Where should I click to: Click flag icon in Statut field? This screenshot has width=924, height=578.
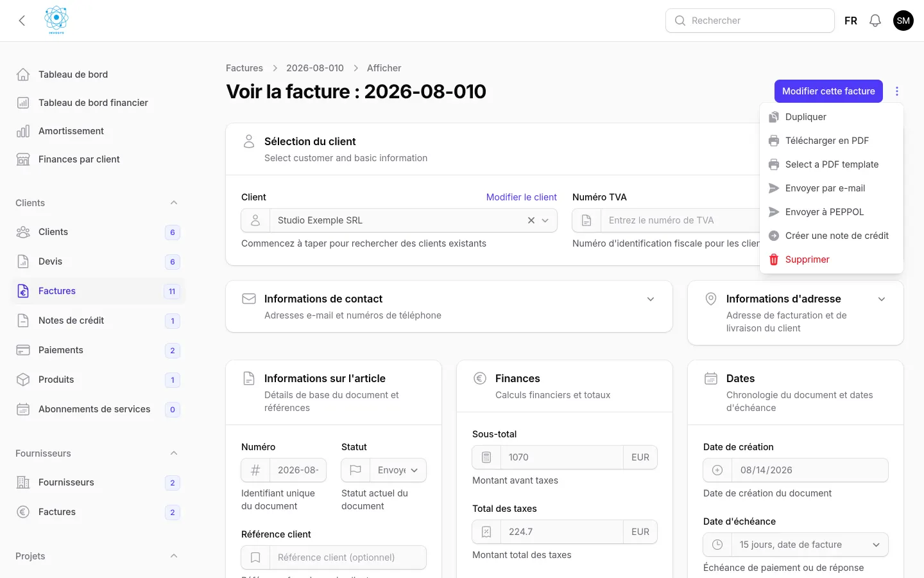coord(355,470)
